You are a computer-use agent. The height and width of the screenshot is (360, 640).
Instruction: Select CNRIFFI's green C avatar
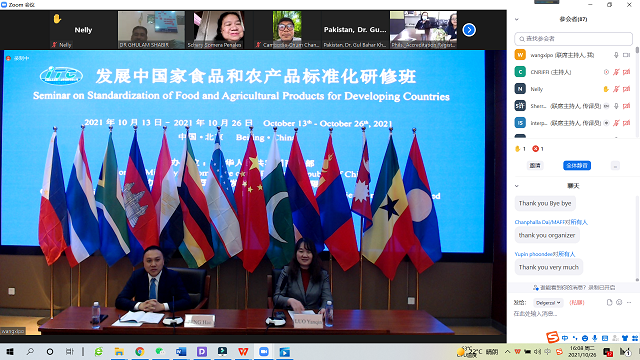pos(520,72)
